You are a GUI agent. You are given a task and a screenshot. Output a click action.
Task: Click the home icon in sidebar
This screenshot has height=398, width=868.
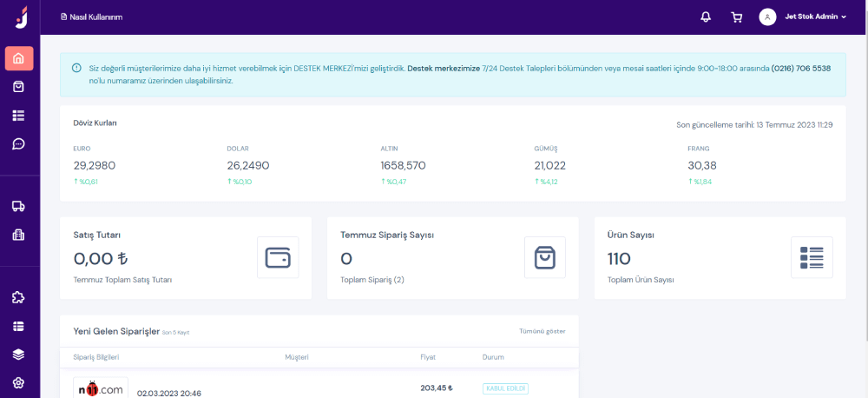click(x=19, y=59)
